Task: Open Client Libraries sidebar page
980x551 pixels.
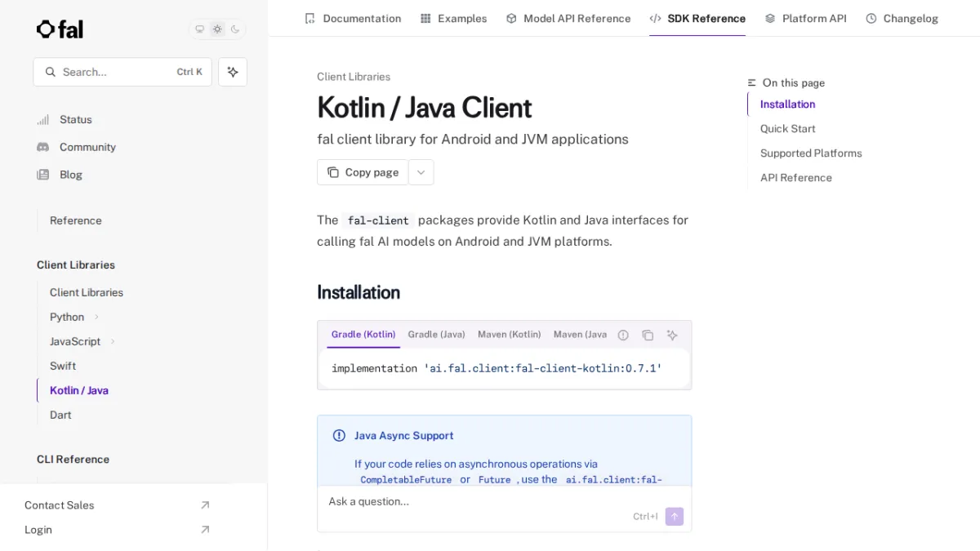Action: pos(87,292)
